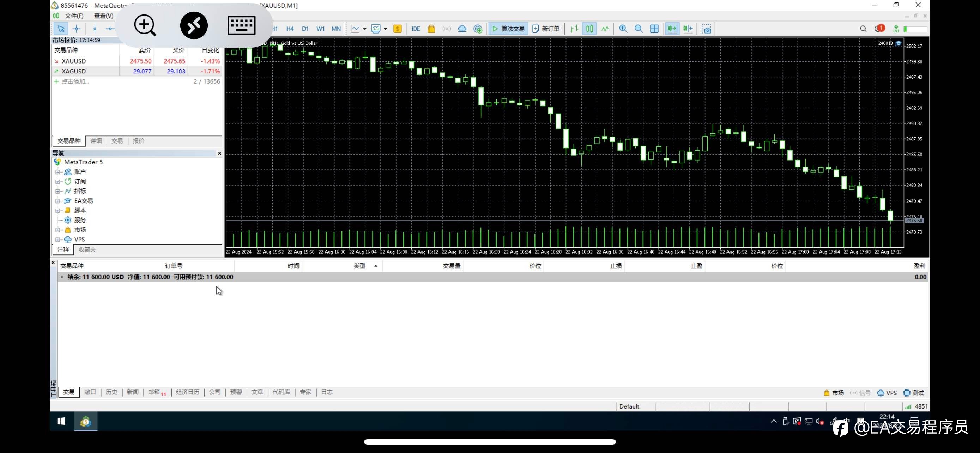Click the 服务 services gear in navigator

click(68, 220)
